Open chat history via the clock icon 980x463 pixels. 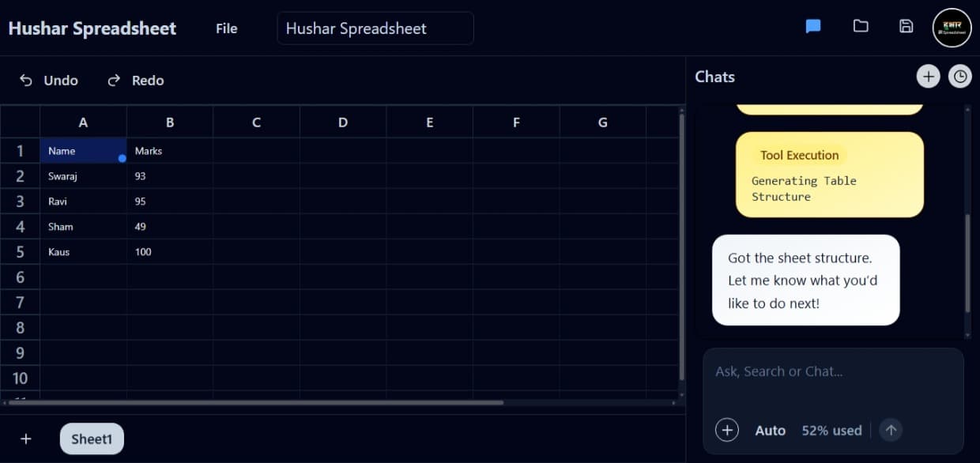tap(960, 76)
